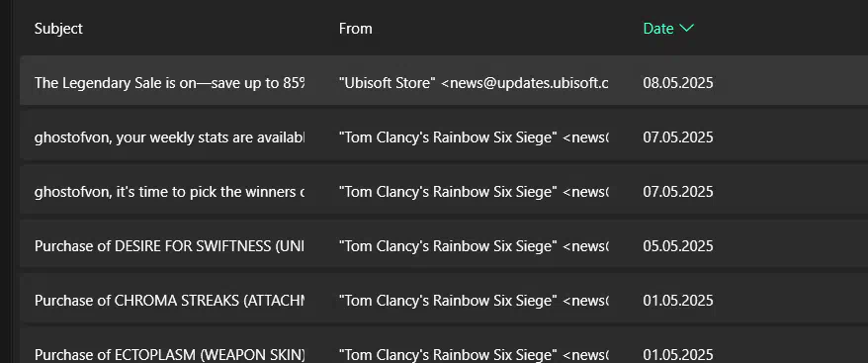This screenshot has height=363, width=868.
Task: Click the 05.05.2025 date entry
Action: (678, 245)
